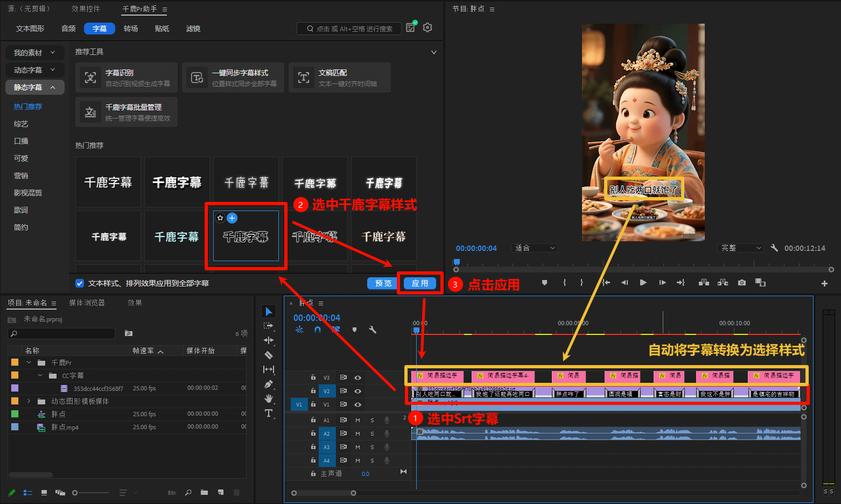Switch to the 转场 tab
The image size is (841, 504).
pyautogui.click(x=131, y=29)
